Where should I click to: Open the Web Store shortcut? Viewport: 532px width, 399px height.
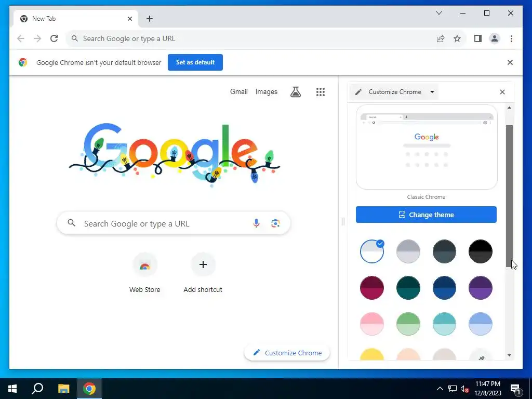coord(145,274)
